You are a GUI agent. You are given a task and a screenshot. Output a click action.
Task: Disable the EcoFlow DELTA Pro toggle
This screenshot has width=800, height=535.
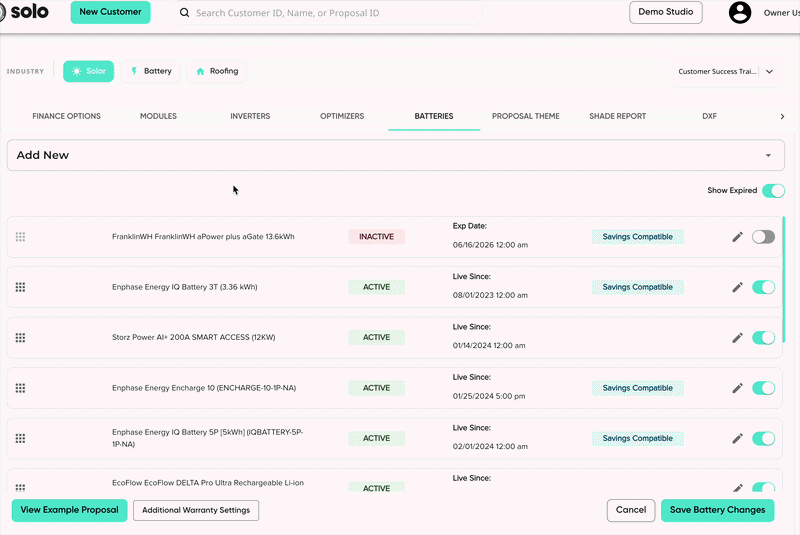[763, 487]
